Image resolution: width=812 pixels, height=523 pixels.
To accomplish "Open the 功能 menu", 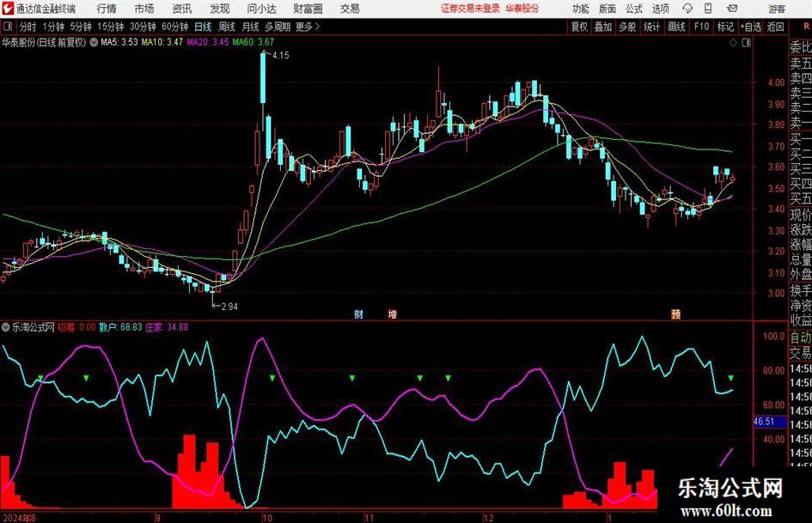I will click(x=581, y=9).
